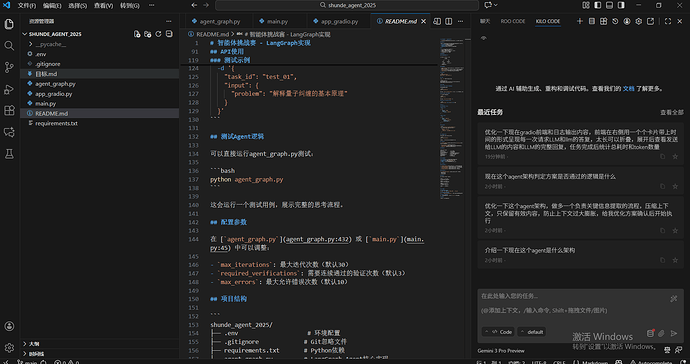
Task: Open Run and Debug view
Action: click(x=9, y=89)
